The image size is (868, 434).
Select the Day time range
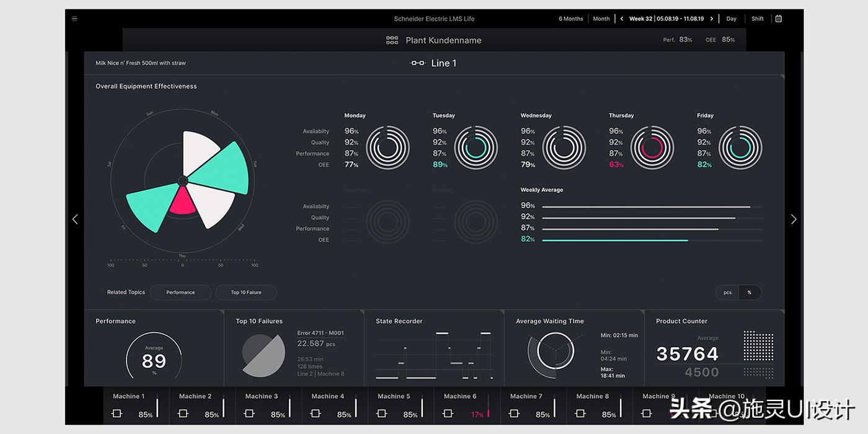click(x=732, y=19)
